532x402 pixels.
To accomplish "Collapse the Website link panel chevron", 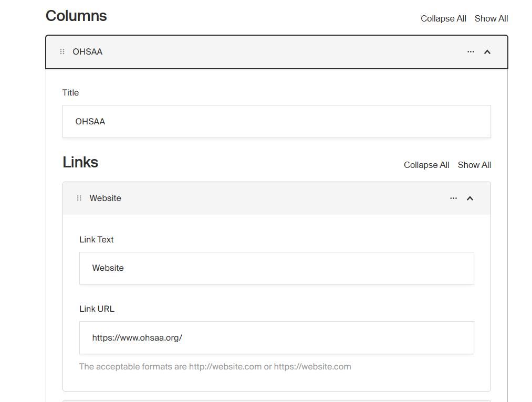I will (x=470, y=198).
